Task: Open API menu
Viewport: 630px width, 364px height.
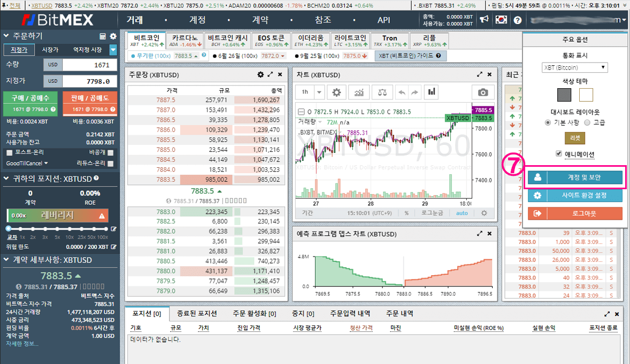Action: [x=383, y=20]
